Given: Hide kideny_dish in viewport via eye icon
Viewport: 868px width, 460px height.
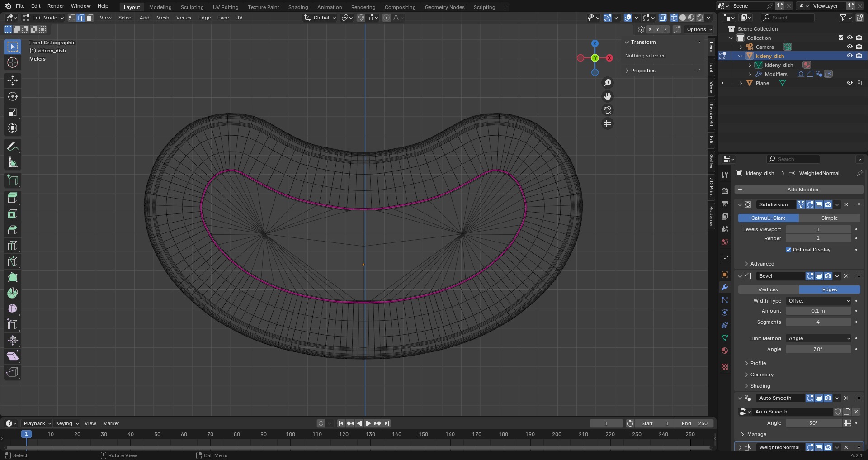Looking at the screenshot, I should tap(849, 56).
